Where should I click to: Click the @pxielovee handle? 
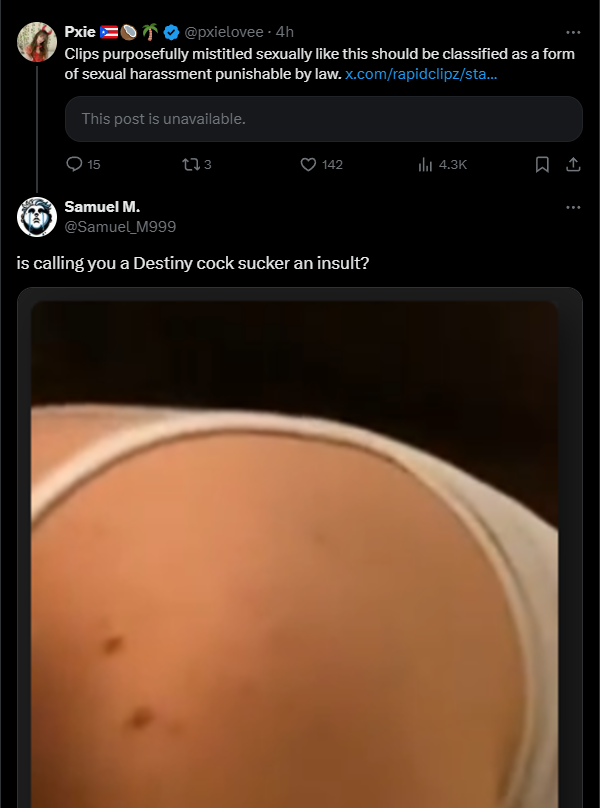(x=224, y=32)
